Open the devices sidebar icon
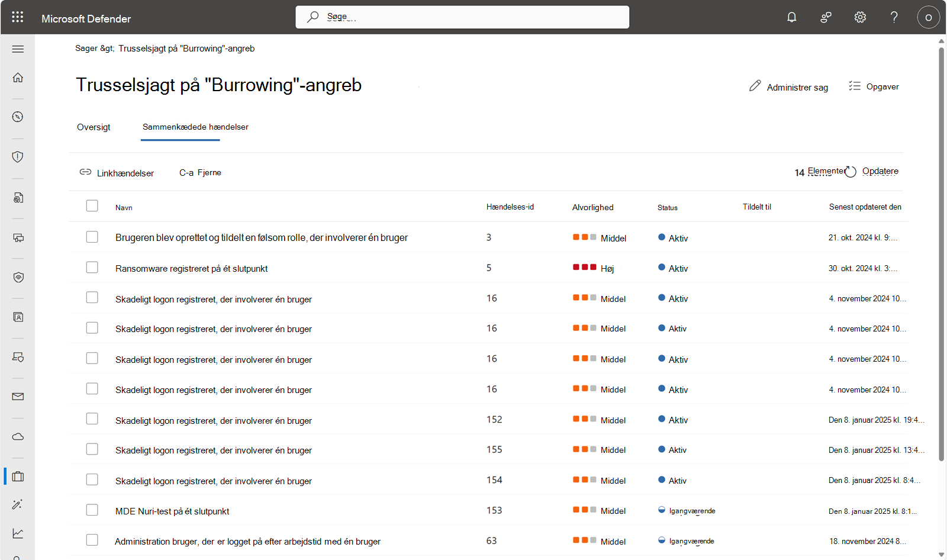947x560 pixels. (18, 237)
